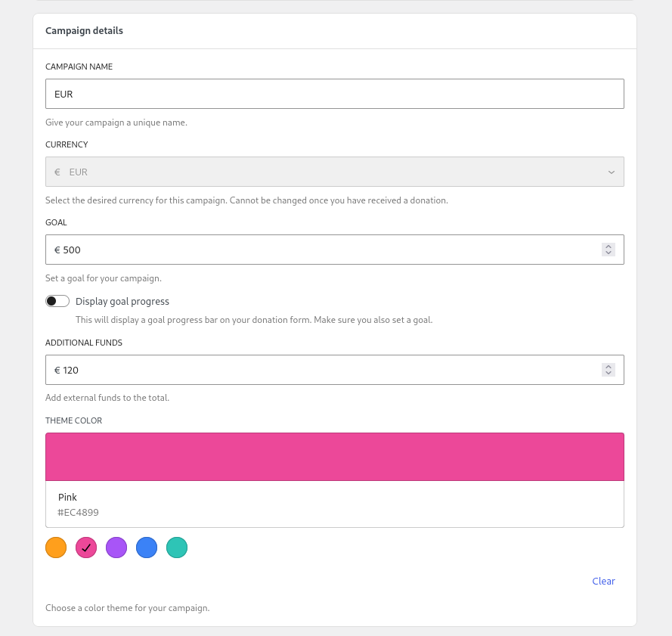The width and height of the screenshot is (672, 636).
Task: Click the Clear link under theme colors
Action: (603, 581)
